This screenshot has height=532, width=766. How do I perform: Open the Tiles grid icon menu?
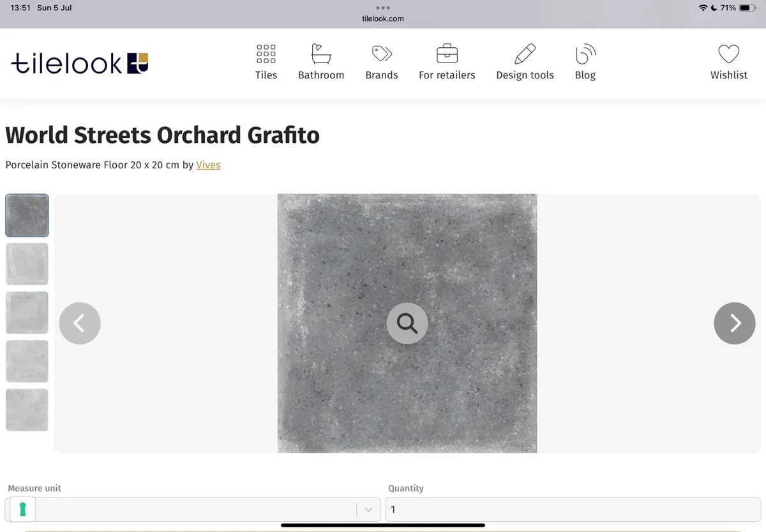tap(266, 62)
